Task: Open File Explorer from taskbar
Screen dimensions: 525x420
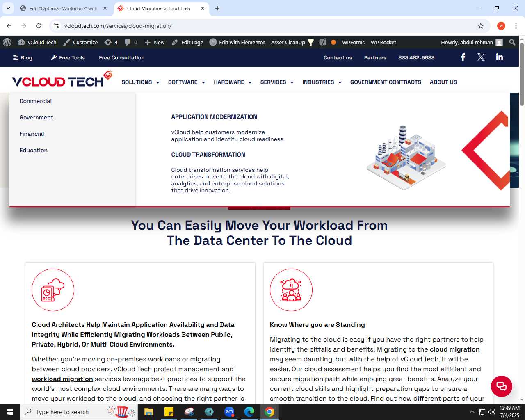Action: tap(148, 412)
